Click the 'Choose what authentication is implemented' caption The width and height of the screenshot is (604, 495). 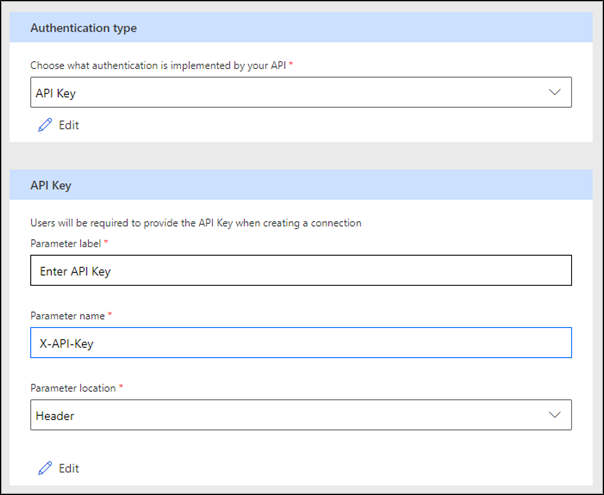[x=158, y=64]
